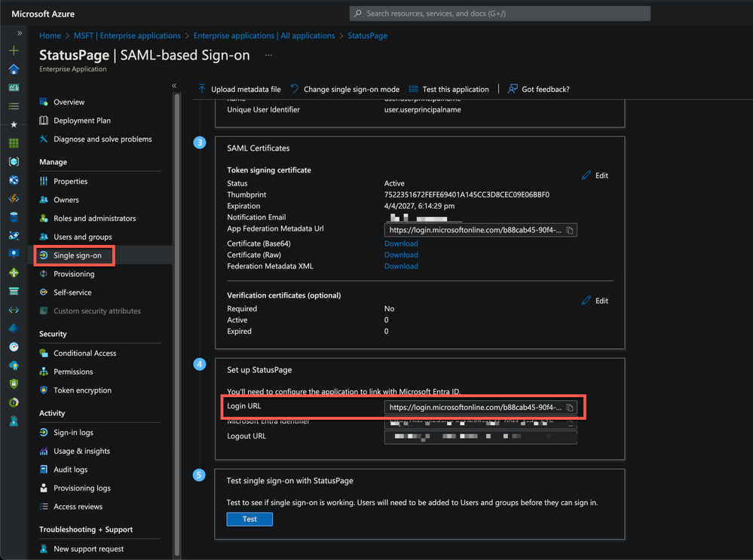Image resolution: width=753 pixels, height=560 pixels.
Task: Copy the Login URL to clipboard
Action: (570, 407)
